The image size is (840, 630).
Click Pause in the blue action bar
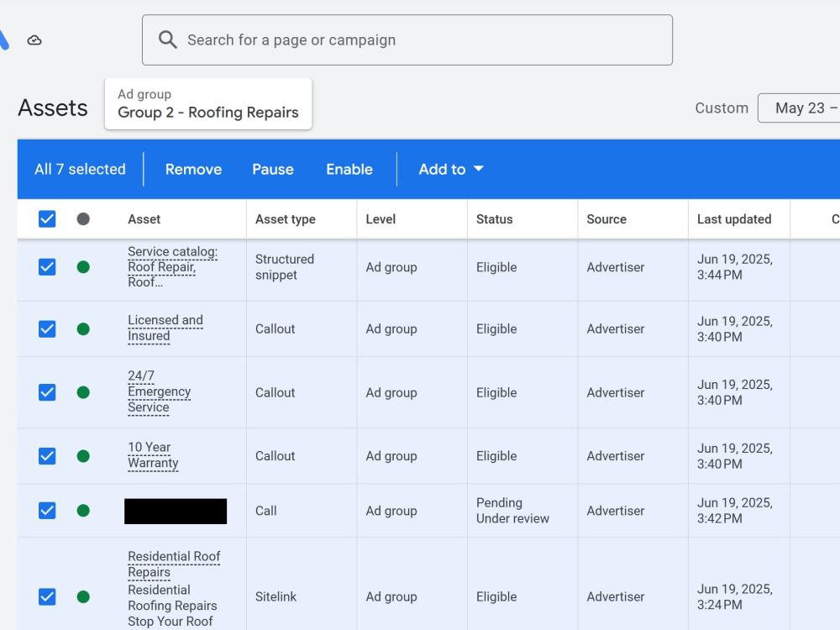click(x=273, y=170)
